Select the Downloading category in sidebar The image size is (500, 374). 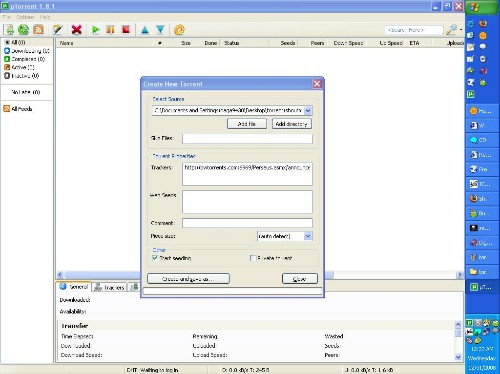coord(27,51)
